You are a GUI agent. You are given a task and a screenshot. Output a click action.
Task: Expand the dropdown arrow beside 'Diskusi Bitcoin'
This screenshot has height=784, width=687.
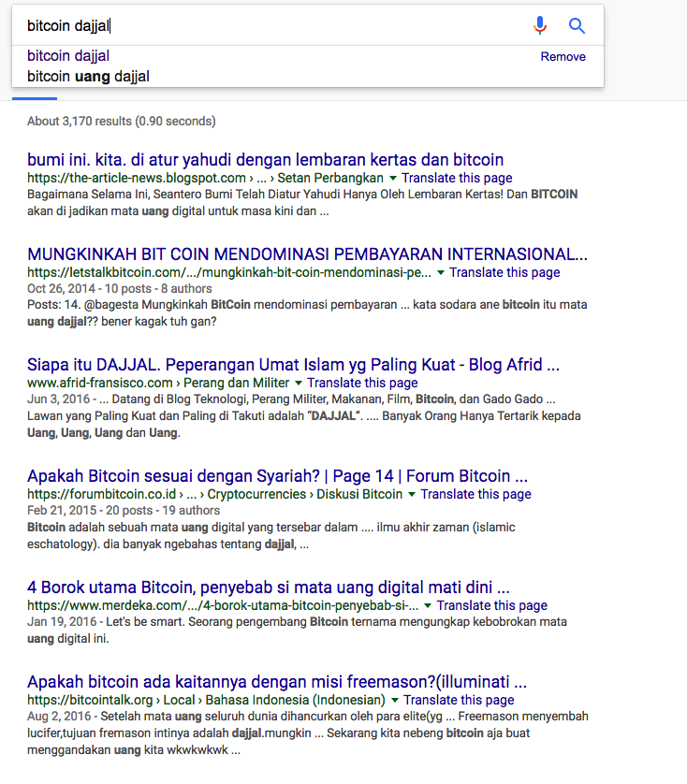(411, 494)
